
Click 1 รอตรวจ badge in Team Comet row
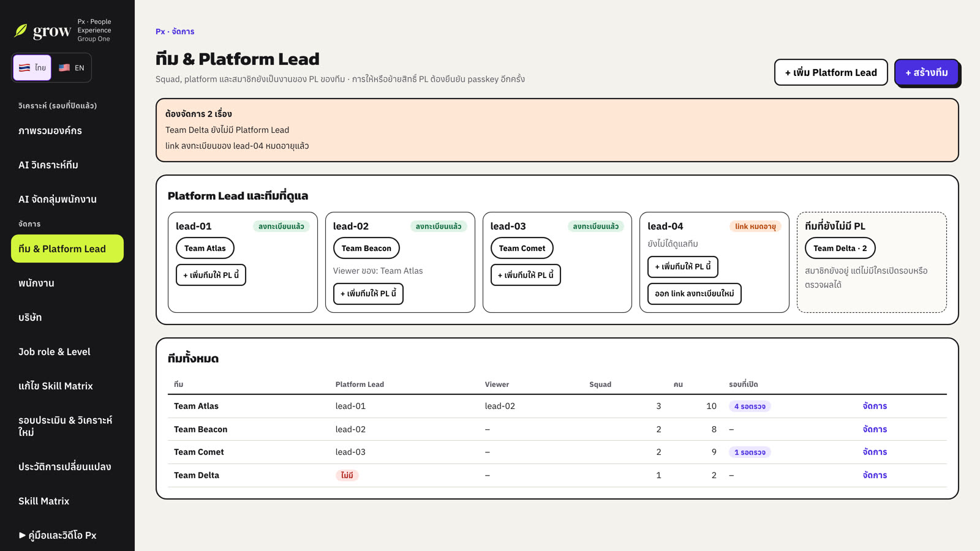pos(750,452)
